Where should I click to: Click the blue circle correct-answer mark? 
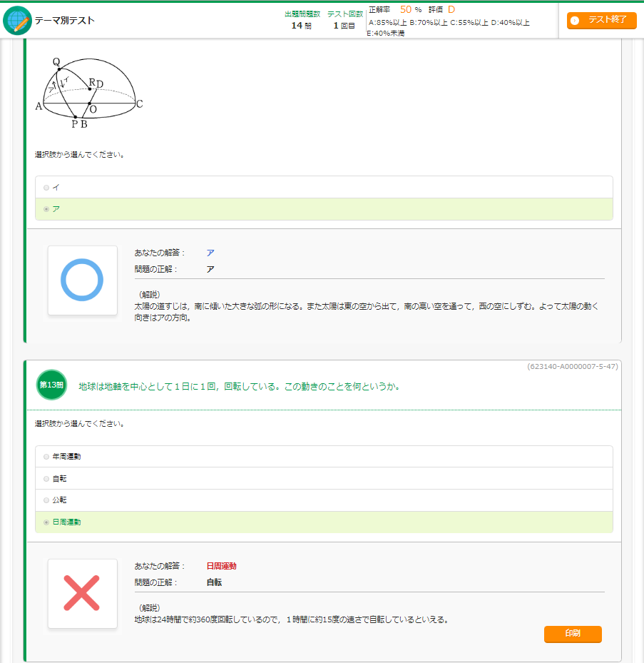click(82, 280)
